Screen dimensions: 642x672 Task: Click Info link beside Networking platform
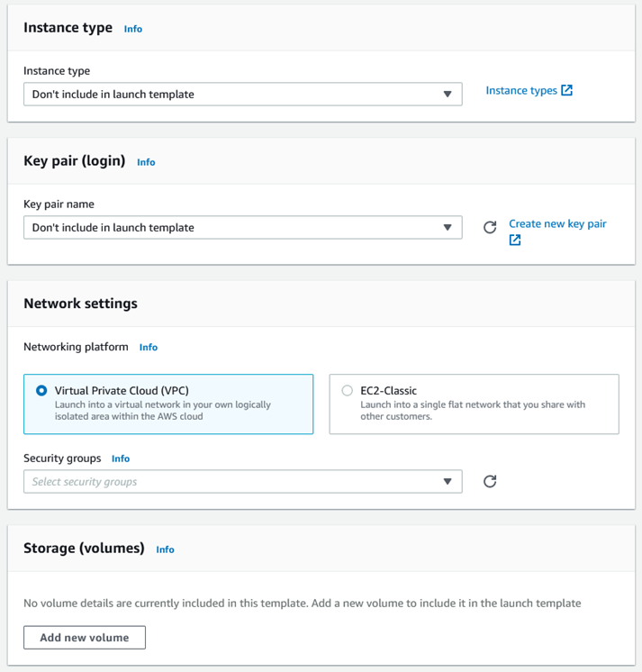click(149, 348)
